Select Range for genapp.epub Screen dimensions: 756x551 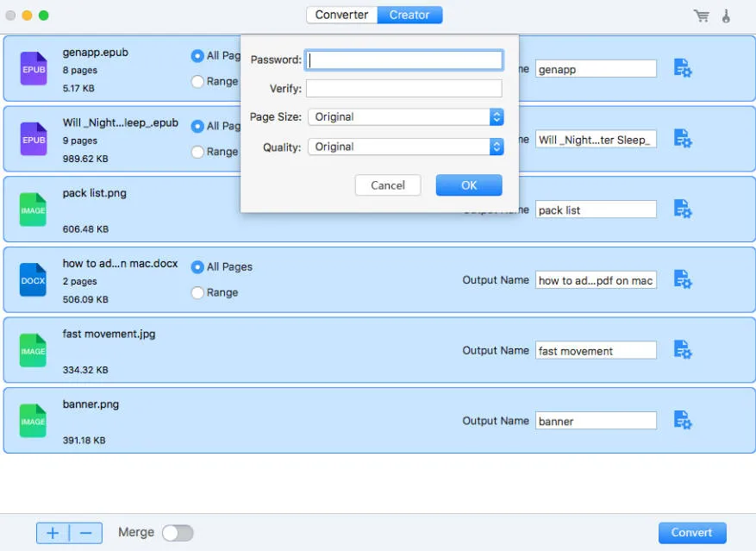197,82
